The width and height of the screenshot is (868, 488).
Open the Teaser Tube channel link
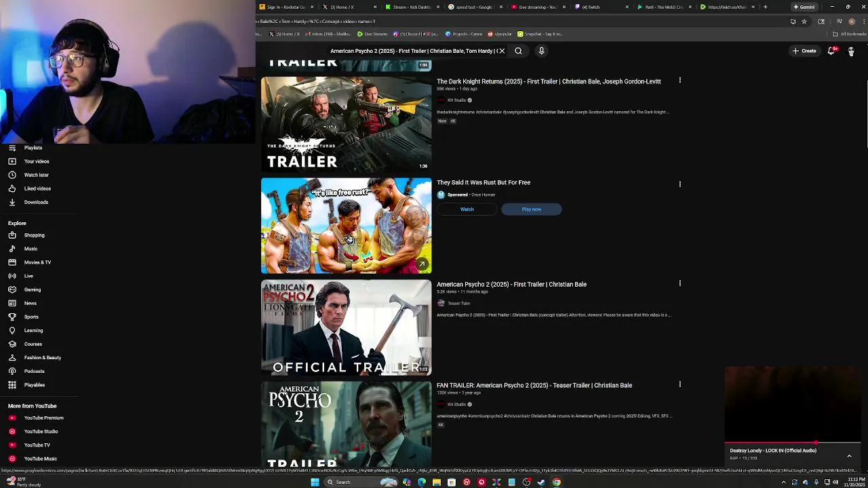(x=458, y=303)
